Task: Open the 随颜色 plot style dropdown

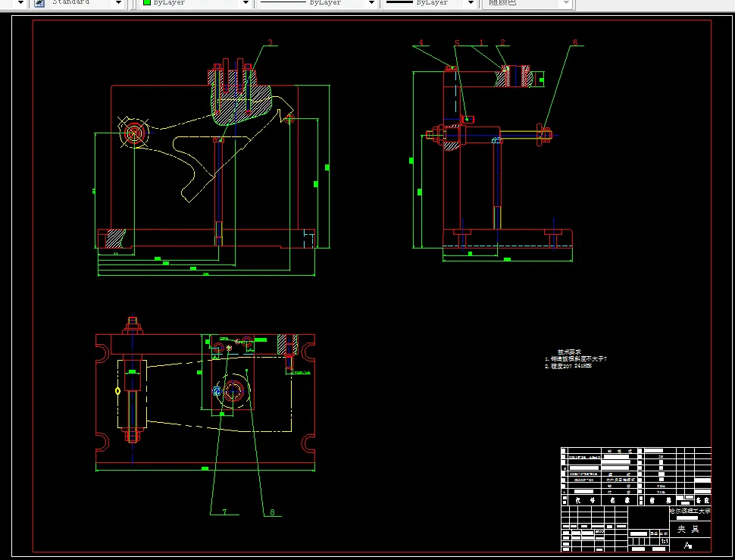Action: pos(566,3)
